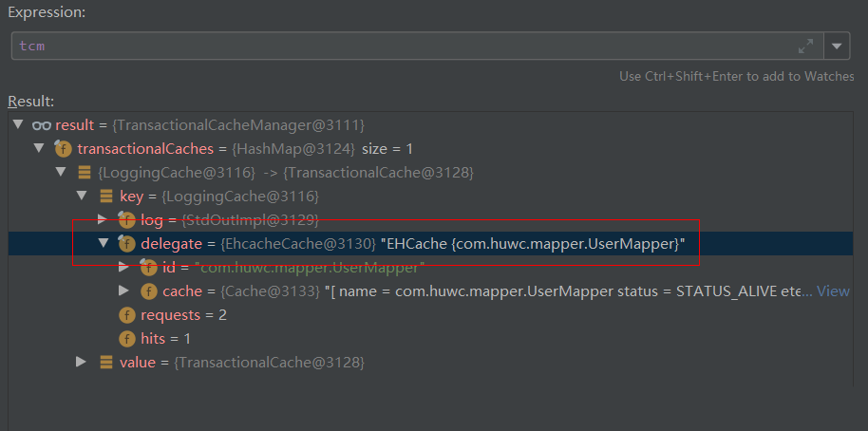Screen dimensions: 868x431
Task: Click the View link on cache row
Action: pyautogui.click(x=833, y=291)
